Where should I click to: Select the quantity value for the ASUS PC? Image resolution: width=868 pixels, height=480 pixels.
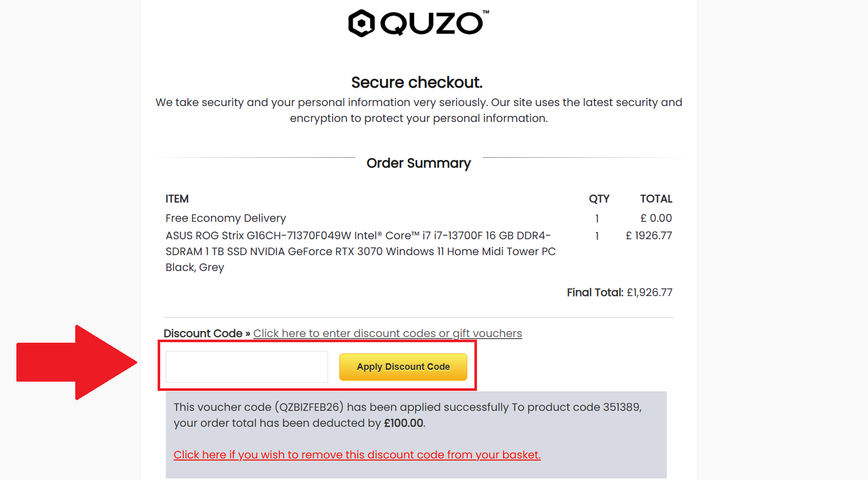pyautogui.click(x=597, y=236)
